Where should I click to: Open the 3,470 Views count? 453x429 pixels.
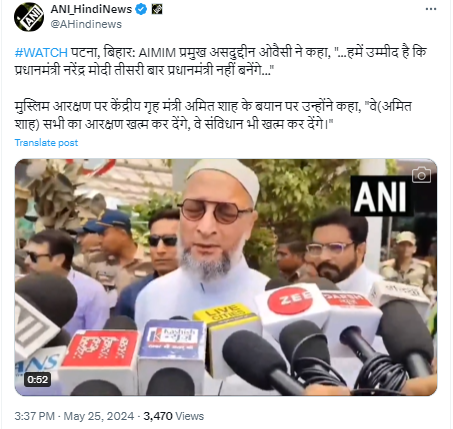click(174, 416)
